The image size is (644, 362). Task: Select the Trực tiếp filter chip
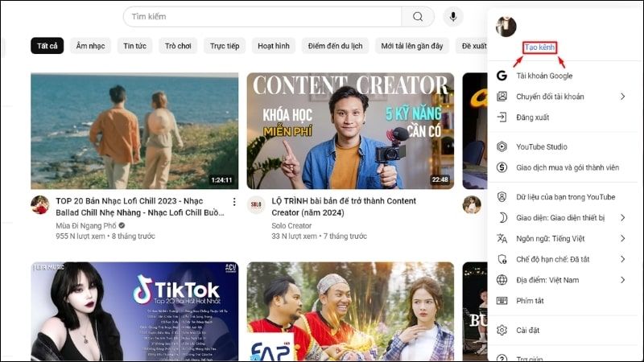tap(225, 46)
